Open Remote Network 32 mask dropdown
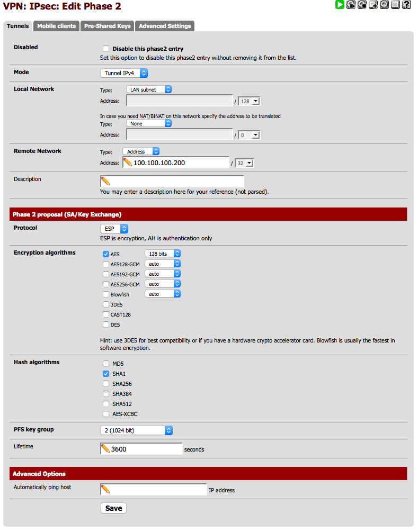 click(x=244, y=163)
